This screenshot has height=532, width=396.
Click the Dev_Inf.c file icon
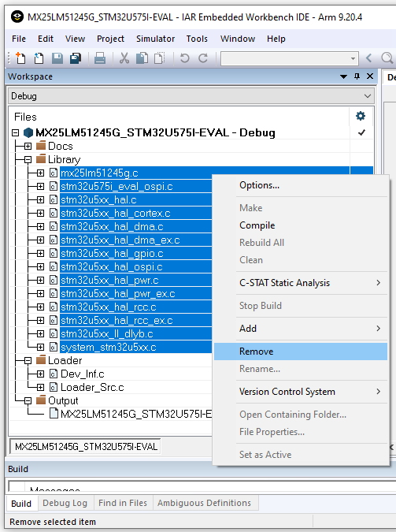coord(54,374)
